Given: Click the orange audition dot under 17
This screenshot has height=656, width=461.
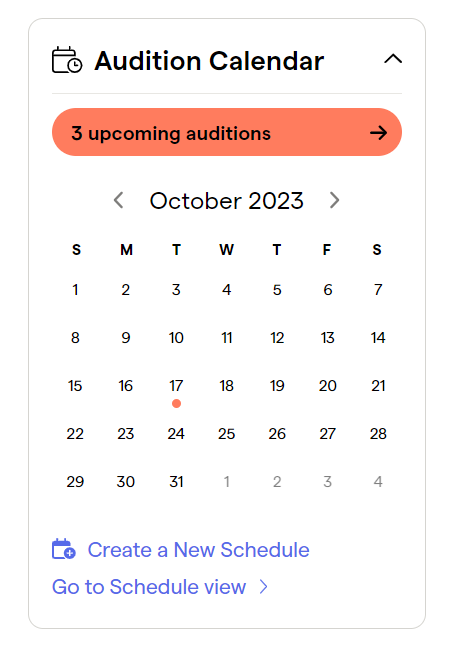Looking at the screenshot, I should click(176, 403).
